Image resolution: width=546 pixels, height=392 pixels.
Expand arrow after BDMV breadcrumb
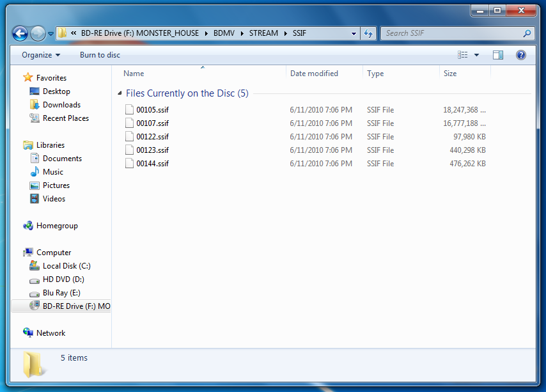click(x=242, y=33)
